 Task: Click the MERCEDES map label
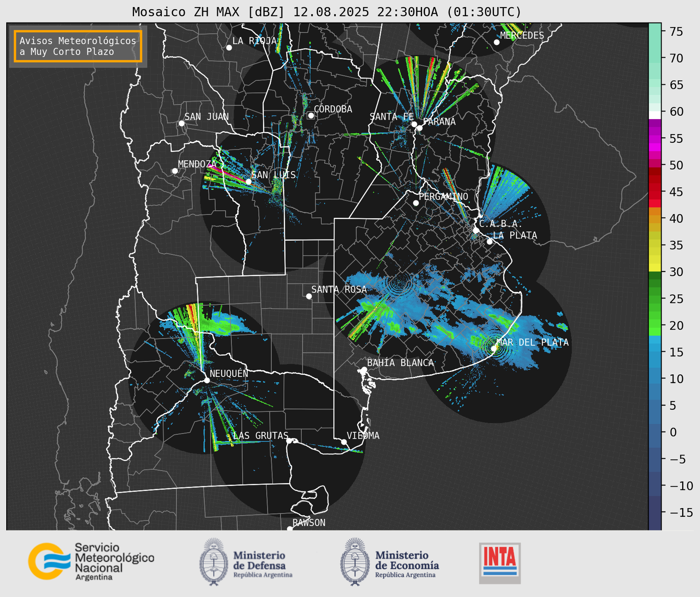pos(522,36)
